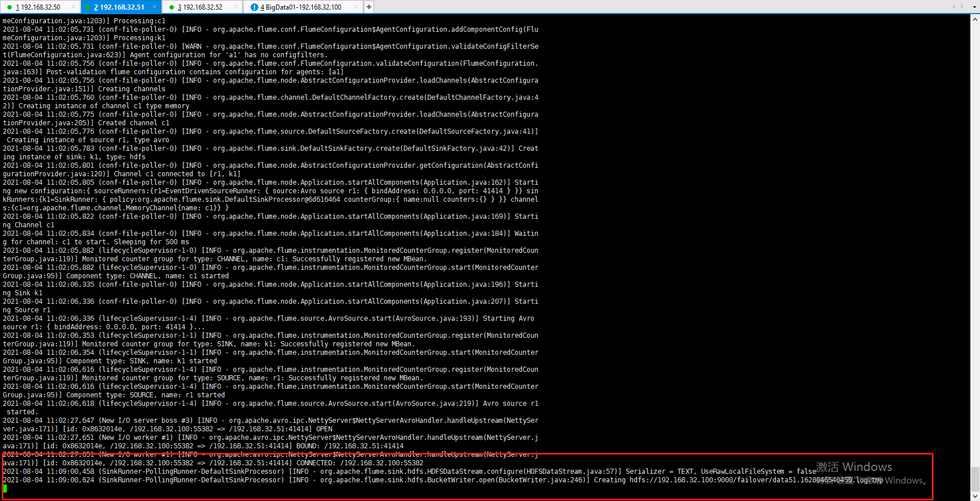This screenshot has height=501, width=980.
Task: Click the vertical scrollbar thumb
Action: (975, 479)
